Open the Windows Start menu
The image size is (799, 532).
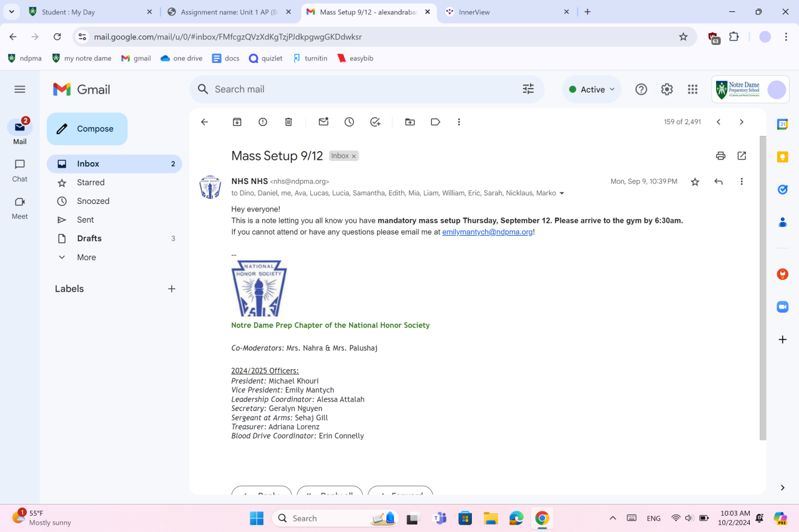(x=257, y=518)
